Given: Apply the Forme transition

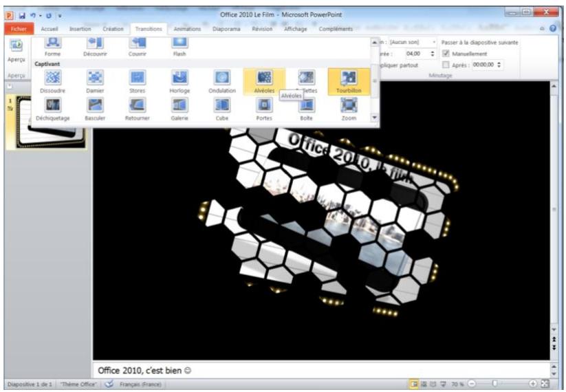Looking at the screenshot, I should (x=53, y=47).
